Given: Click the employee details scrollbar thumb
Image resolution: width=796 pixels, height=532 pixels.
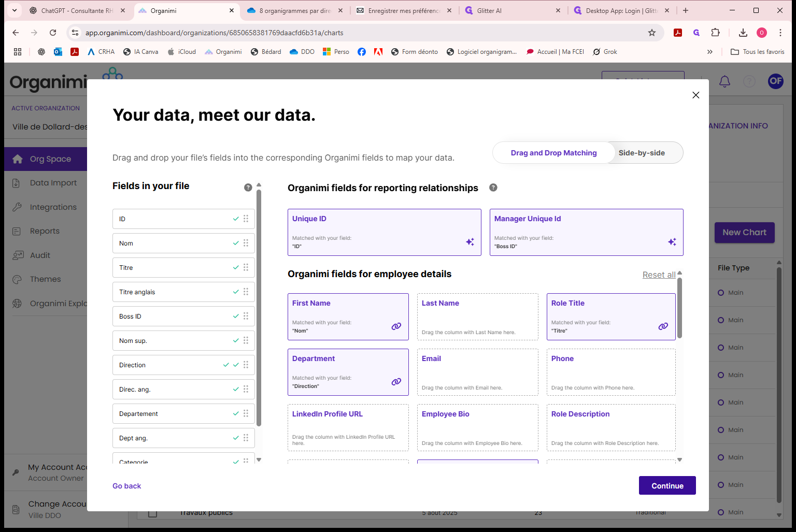Looking at the screenshot, I should coord(679,308).
